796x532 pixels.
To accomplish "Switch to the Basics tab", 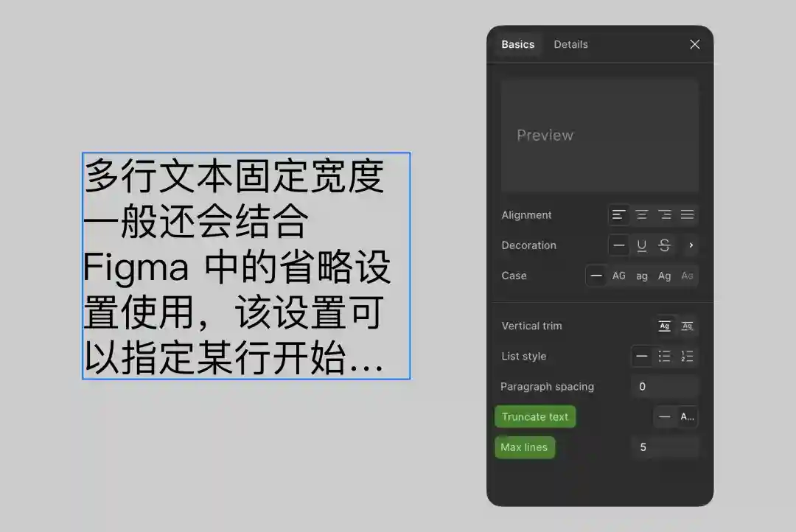I will pos(517,44).
